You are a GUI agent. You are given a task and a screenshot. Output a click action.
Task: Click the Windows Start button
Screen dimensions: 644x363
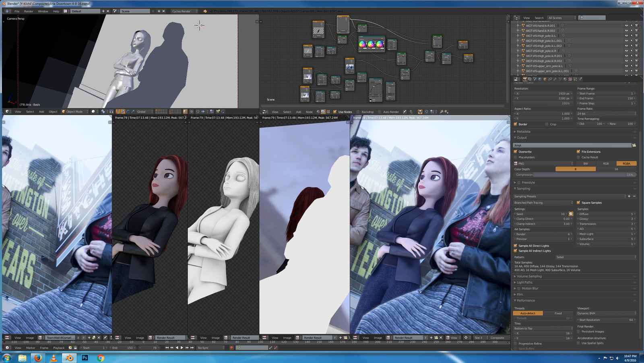pyautogui.click(x=7, y=358)
